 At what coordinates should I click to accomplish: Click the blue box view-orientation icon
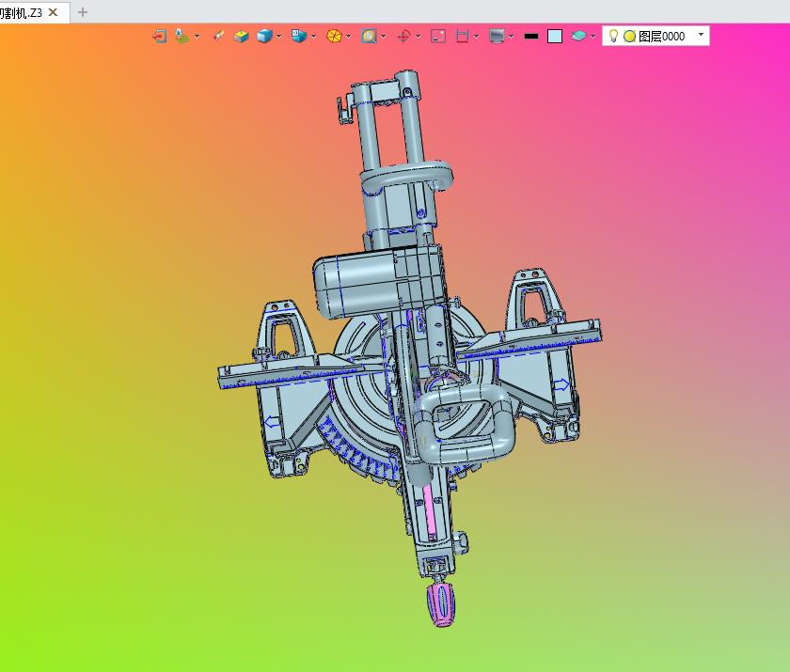pos(299,36)
